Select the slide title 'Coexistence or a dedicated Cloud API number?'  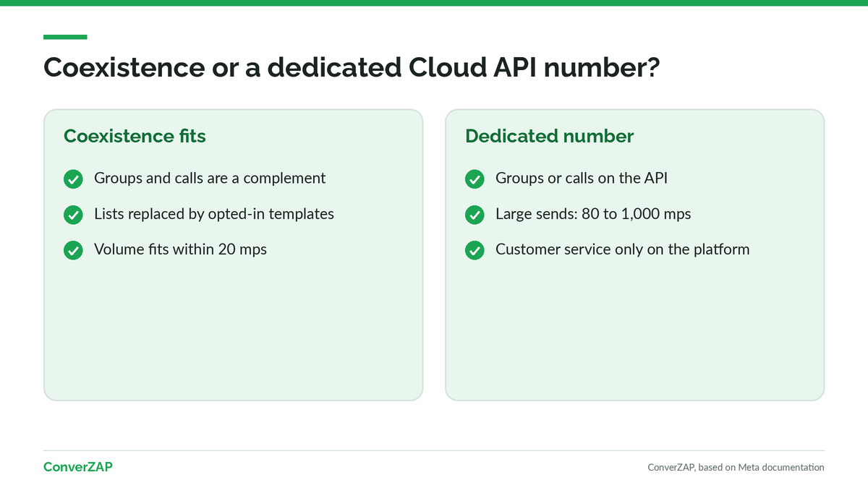click(352, 68)
